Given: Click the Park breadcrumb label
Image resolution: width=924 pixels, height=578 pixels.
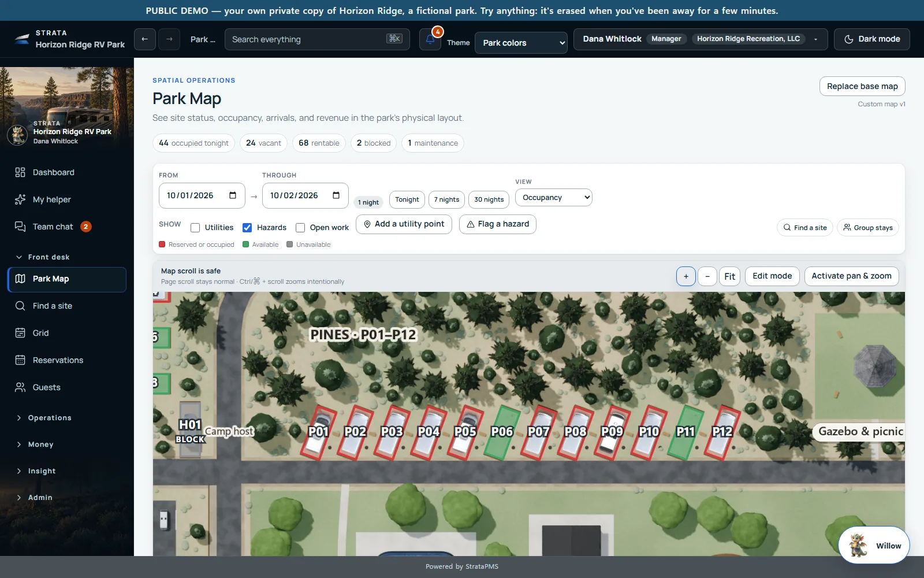Looking at the screenshot, I should pos(203,39).
